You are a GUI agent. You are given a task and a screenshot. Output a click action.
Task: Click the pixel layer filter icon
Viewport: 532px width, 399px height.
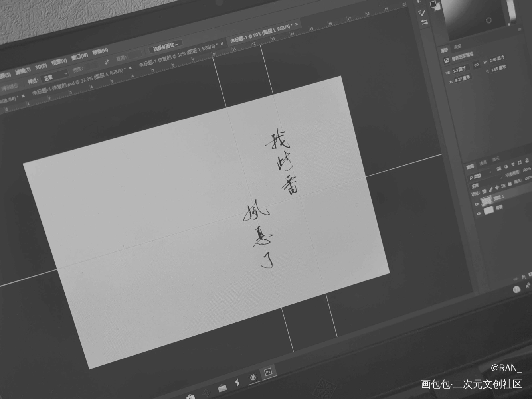coord(499,168)
